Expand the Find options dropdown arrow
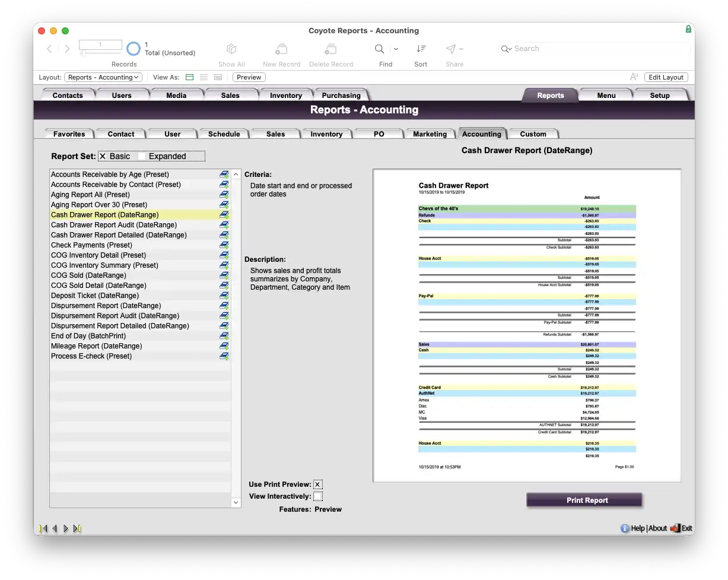 [x=396, y=49]
